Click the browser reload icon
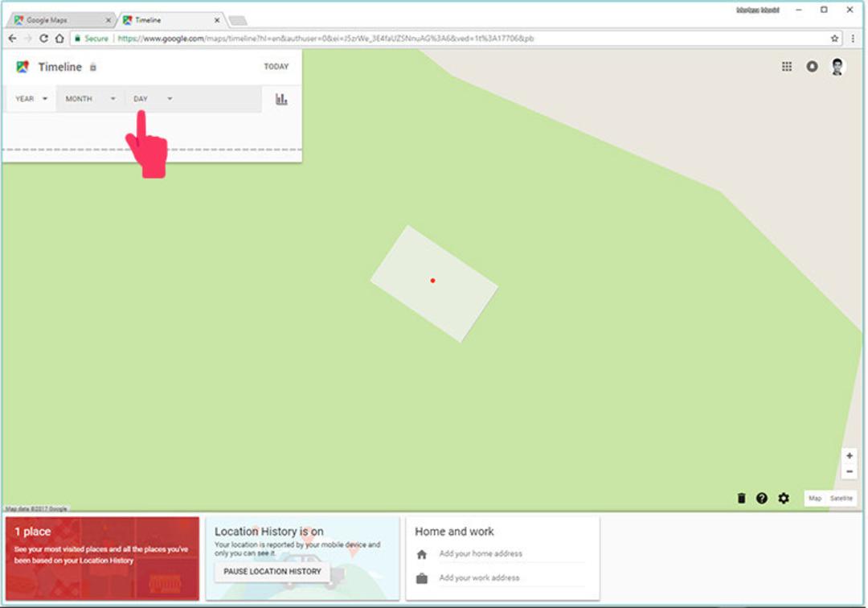868x608 pixels. coord(43,39)
